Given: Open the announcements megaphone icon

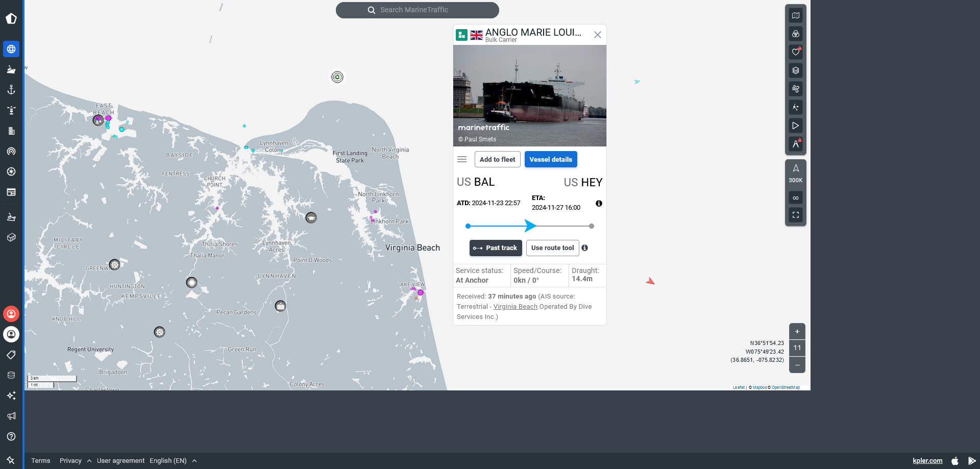Looking at the screenshot, I should tap(11, 416).
